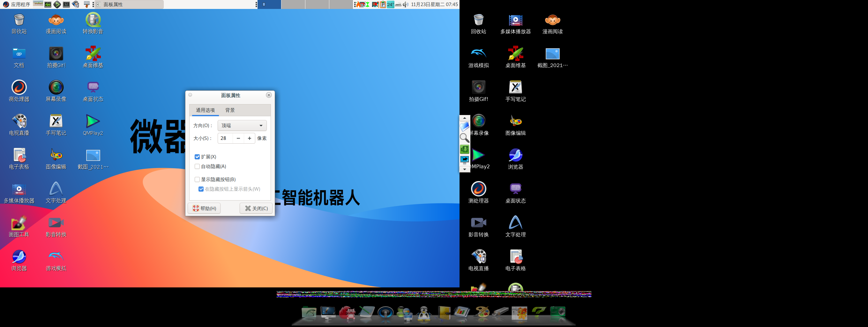The width and height of the screenshot is (868, 327).
Task: Click the 帮助(H) button
Action: click(x=204, y=208)
